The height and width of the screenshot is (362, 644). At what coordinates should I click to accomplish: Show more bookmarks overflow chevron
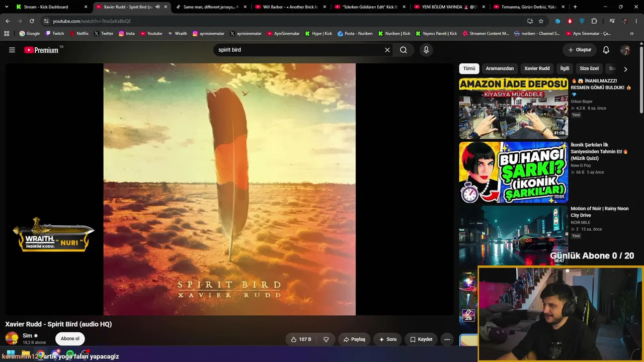coord(632,34)
